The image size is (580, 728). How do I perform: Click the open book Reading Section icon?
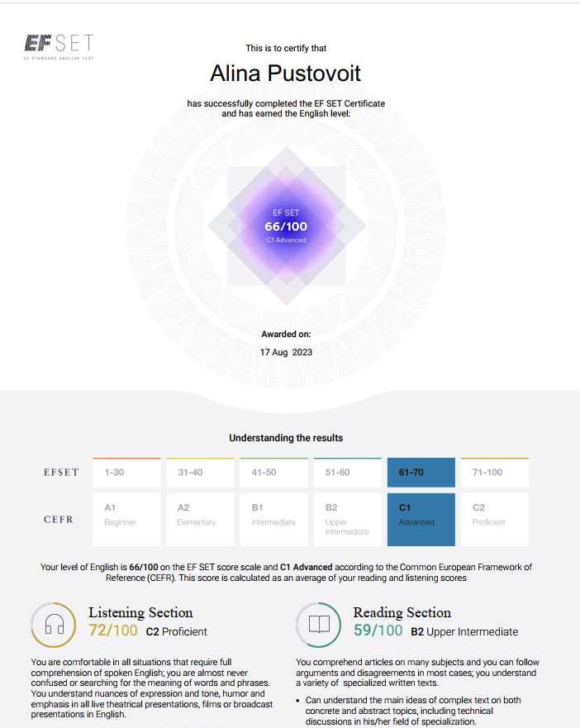319,625
